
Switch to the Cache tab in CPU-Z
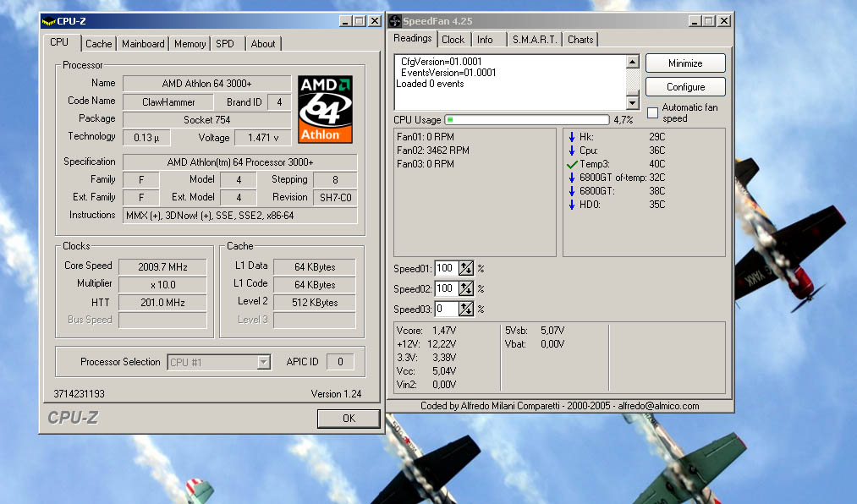point(98,44)
